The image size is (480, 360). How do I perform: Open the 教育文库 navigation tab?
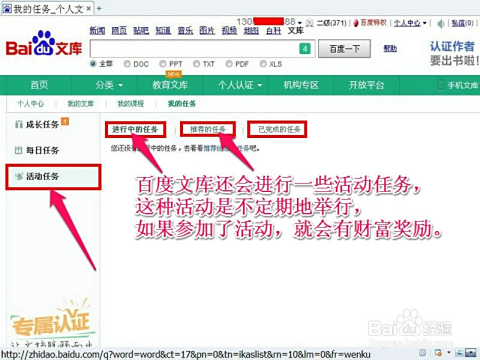(x=170, y=85)
